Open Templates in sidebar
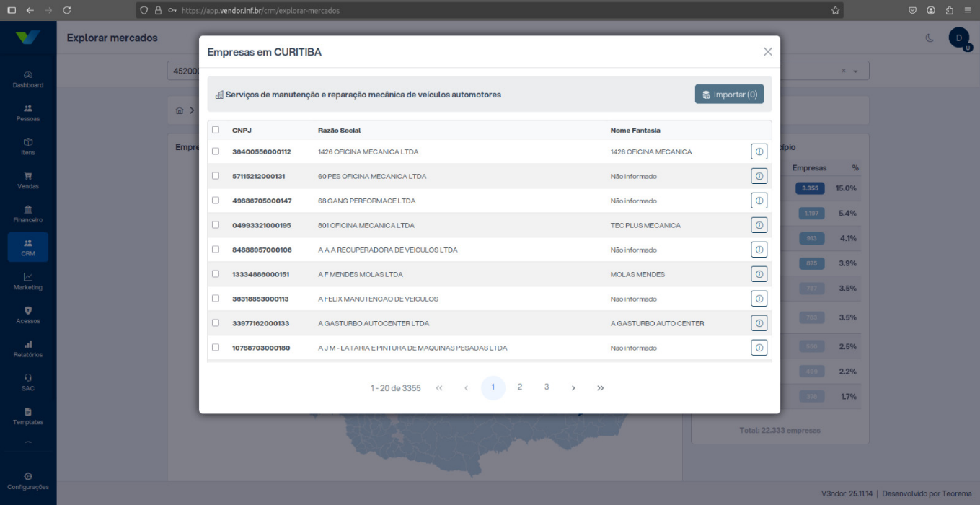This screenshot has width=980, height=505. point(28,416)
